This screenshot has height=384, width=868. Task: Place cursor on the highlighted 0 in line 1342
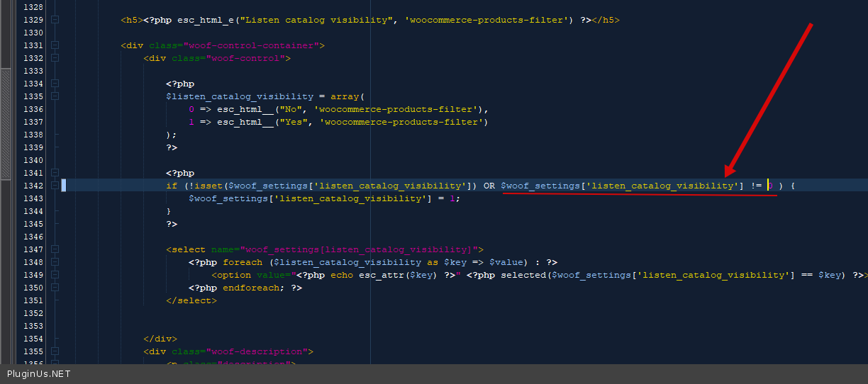point(770,186)
